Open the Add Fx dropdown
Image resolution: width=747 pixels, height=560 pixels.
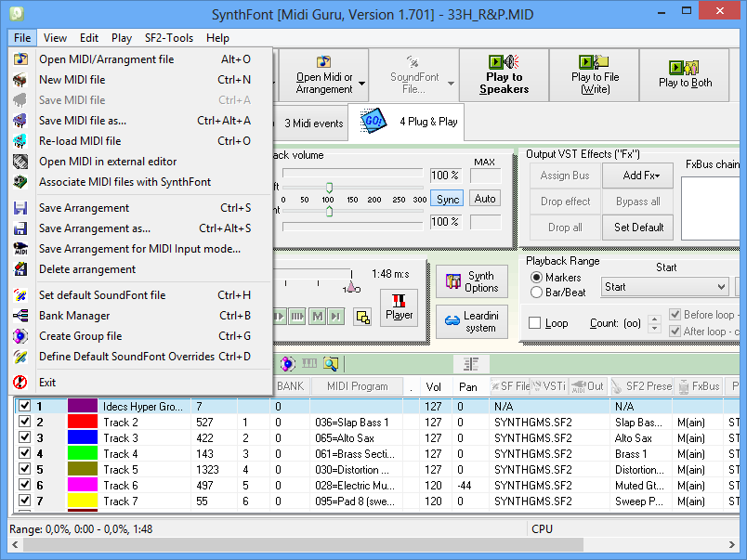click(637, 175)
